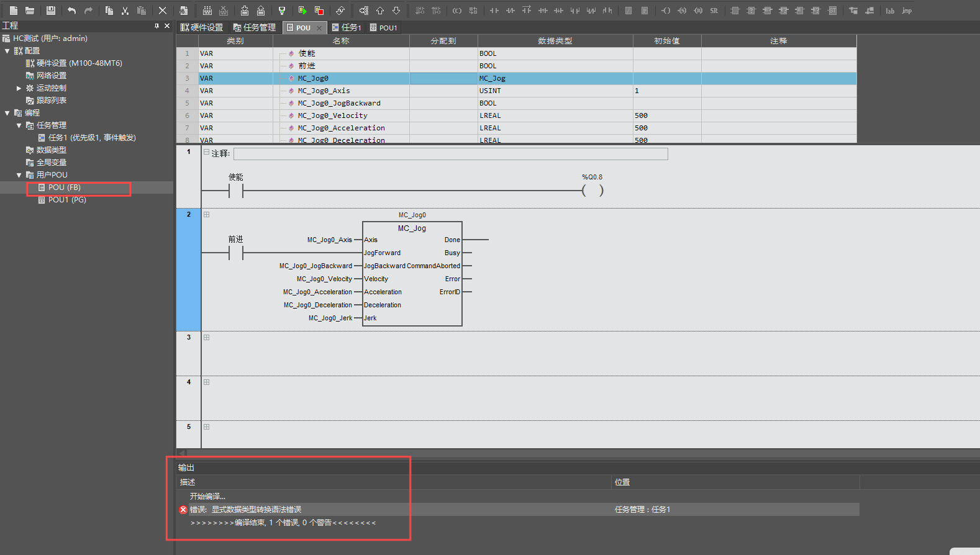Screen dimensions: 980x555
Task: Insert a label (lab) element
Action: 890,11
